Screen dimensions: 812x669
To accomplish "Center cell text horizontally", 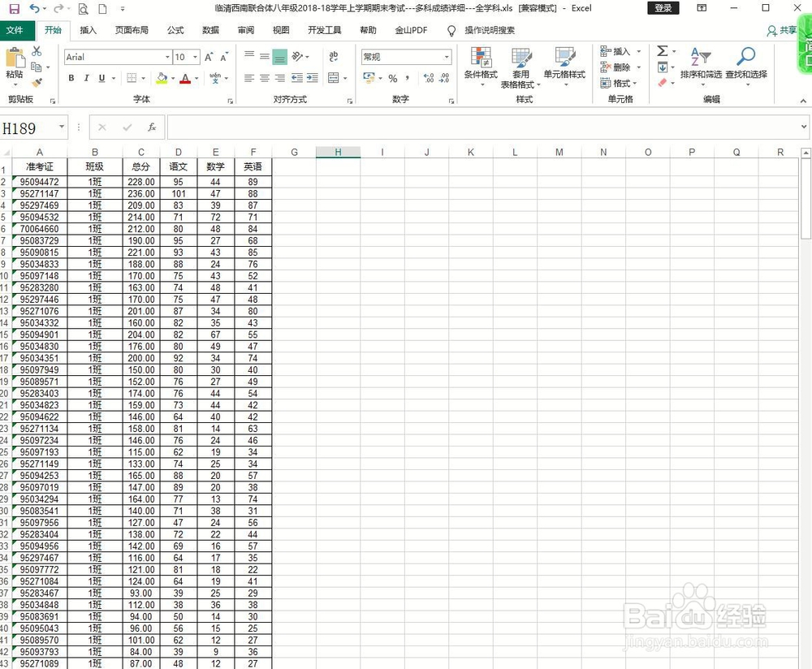I will (x=265, y=78).
